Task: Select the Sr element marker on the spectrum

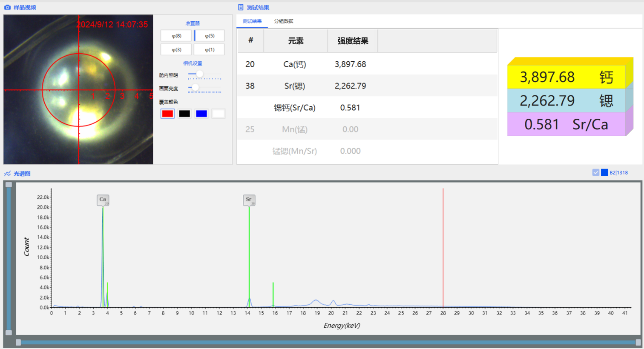Action: [x=249, y=200]
